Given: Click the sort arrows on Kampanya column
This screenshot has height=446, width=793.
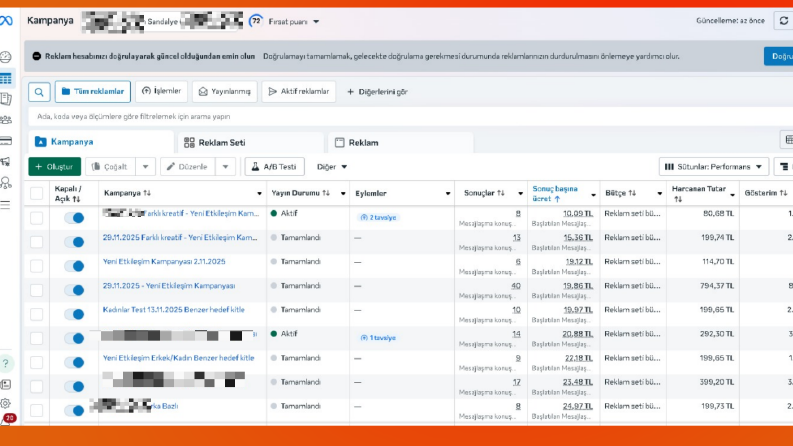Looking at the screenshot, I should pyautogui.click(x=147, y=193).
